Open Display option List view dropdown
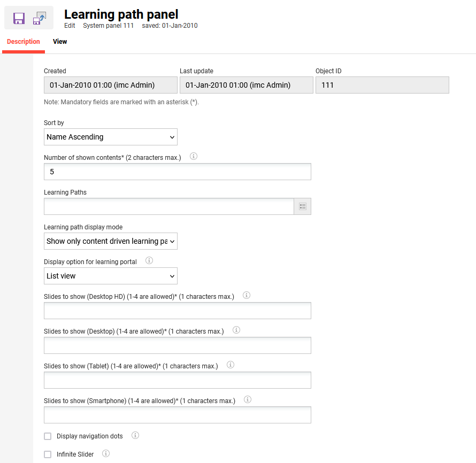Image resolution: width=476 pixels, height=463 pixels. [111, 276]
